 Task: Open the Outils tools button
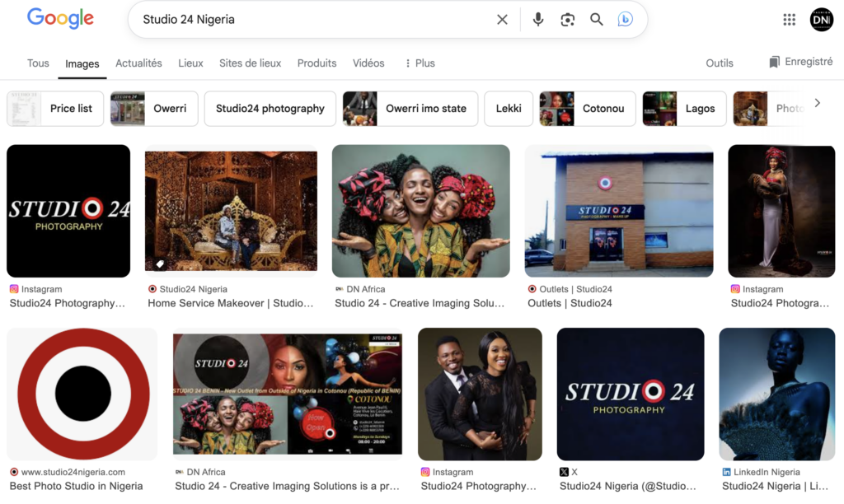(720, 63)
